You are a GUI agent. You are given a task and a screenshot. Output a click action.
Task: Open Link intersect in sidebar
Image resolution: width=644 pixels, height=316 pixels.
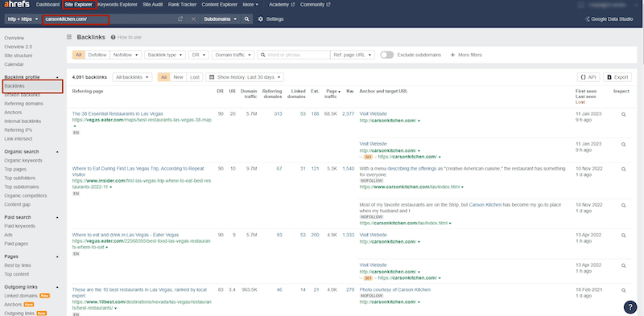(18, 139)
